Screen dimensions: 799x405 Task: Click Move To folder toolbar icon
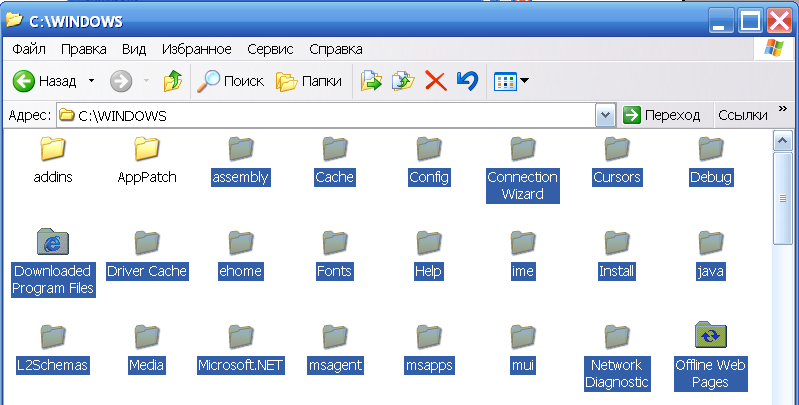(x=371, y=81)
